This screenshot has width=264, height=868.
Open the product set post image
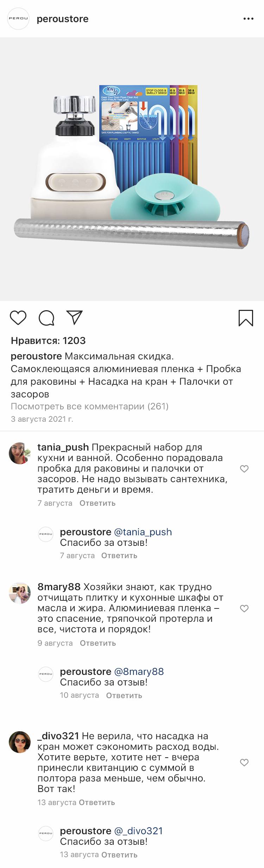coord(132,169)
